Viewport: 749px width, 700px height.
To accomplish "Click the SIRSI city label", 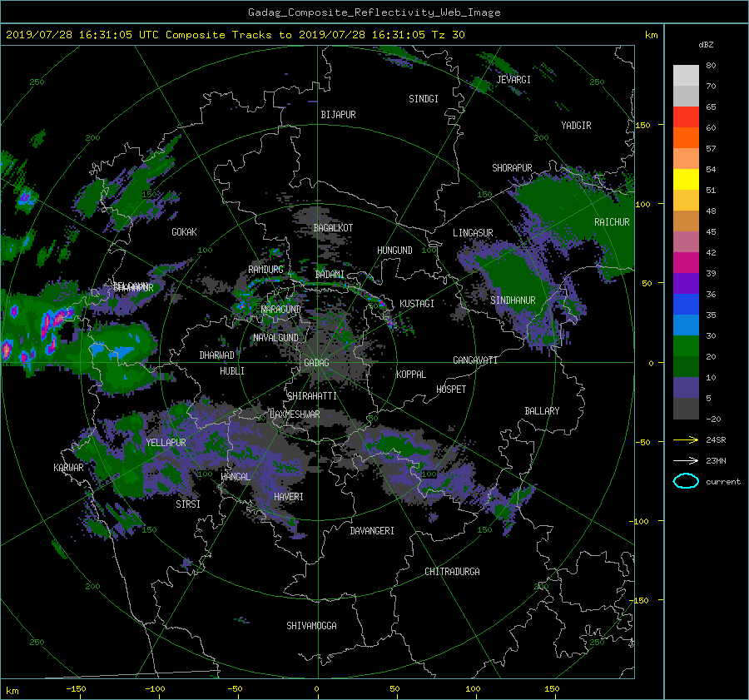I will click(x=188, y=504).
